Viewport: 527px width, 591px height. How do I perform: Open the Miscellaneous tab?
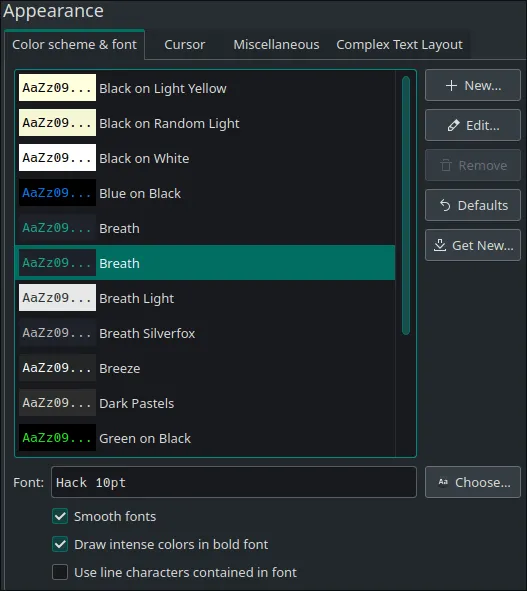[x=276, y=44]
